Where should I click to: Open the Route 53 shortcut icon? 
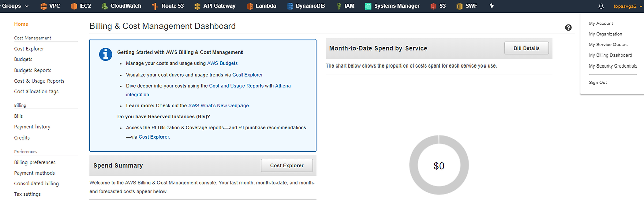(154, 6)
